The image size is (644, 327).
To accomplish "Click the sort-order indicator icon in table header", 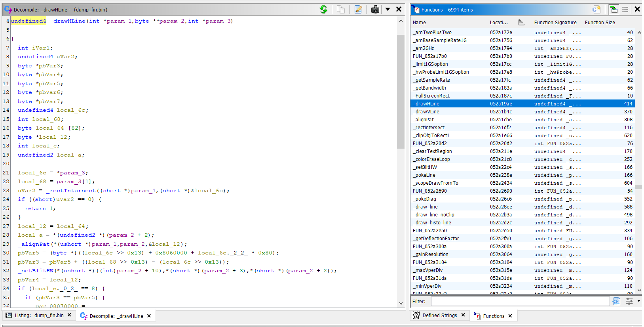I will tap(521, 23).
